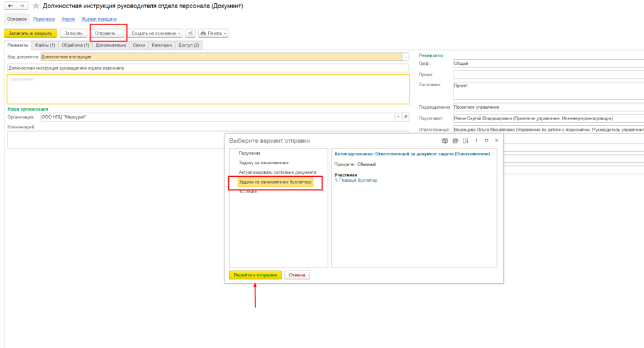Open the Доступ (2) tab

189,45
